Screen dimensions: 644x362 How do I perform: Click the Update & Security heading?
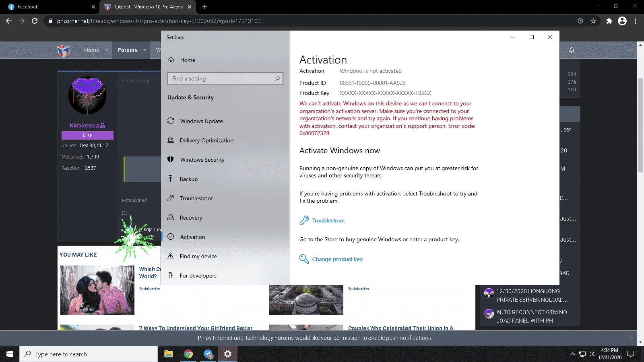tap(190, 97)
